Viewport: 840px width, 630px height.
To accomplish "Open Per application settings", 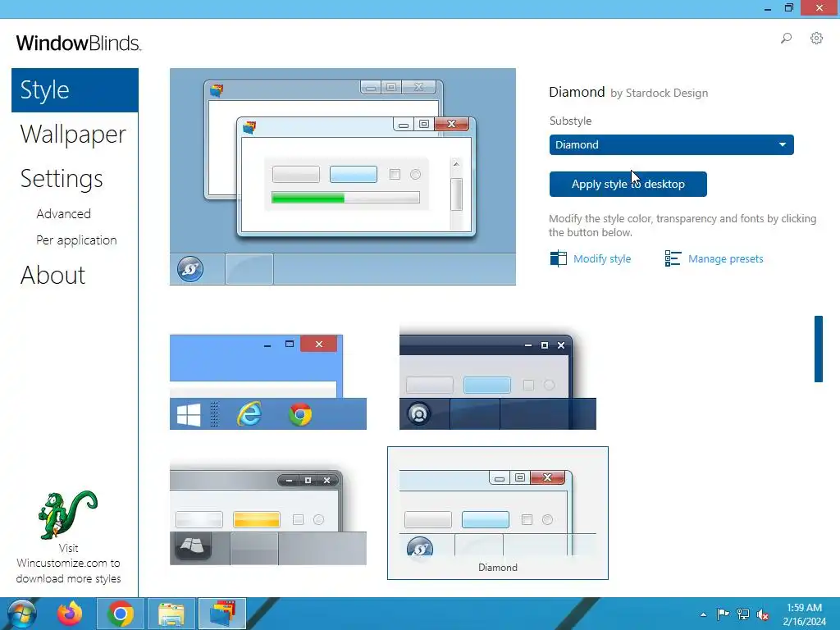I will point(76,240).
